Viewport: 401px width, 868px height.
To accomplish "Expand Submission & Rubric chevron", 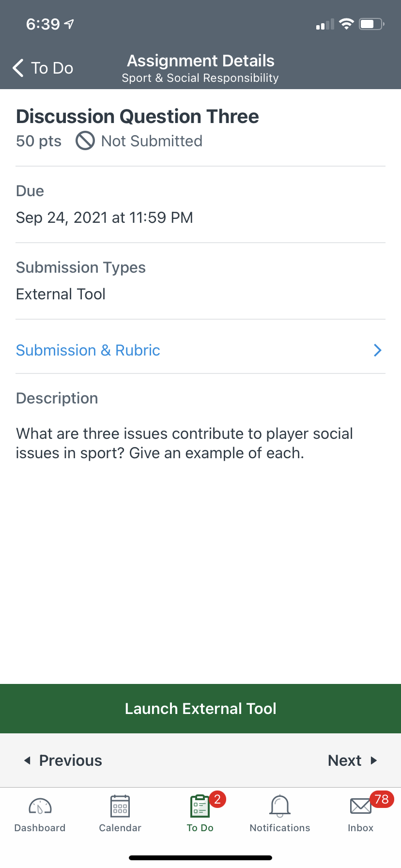I will point(378,350).
